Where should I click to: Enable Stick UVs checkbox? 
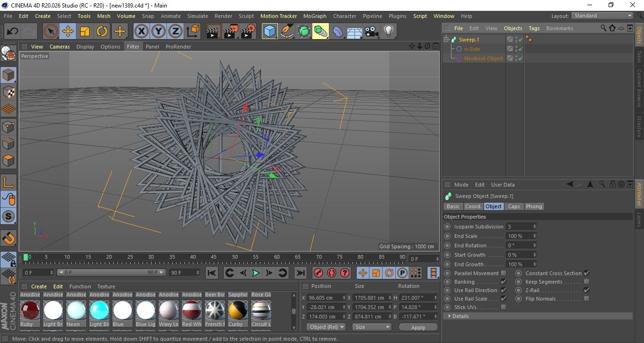503,307
